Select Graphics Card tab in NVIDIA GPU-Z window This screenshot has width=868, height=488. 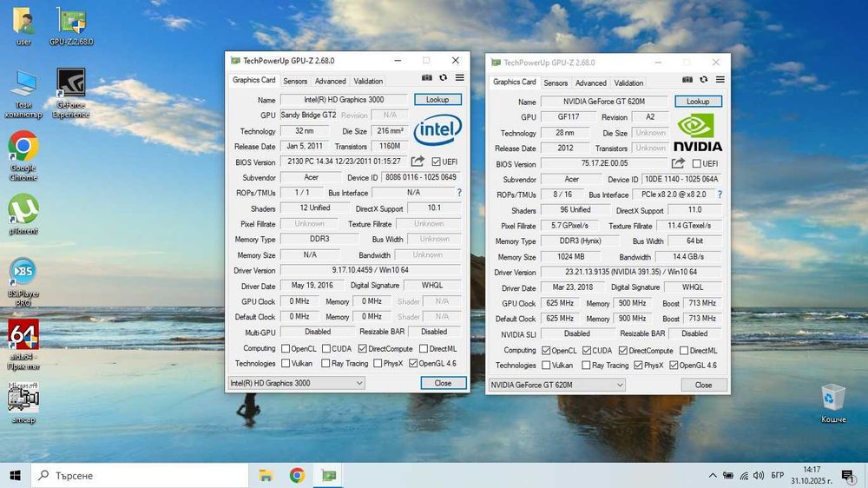(514, 82)
